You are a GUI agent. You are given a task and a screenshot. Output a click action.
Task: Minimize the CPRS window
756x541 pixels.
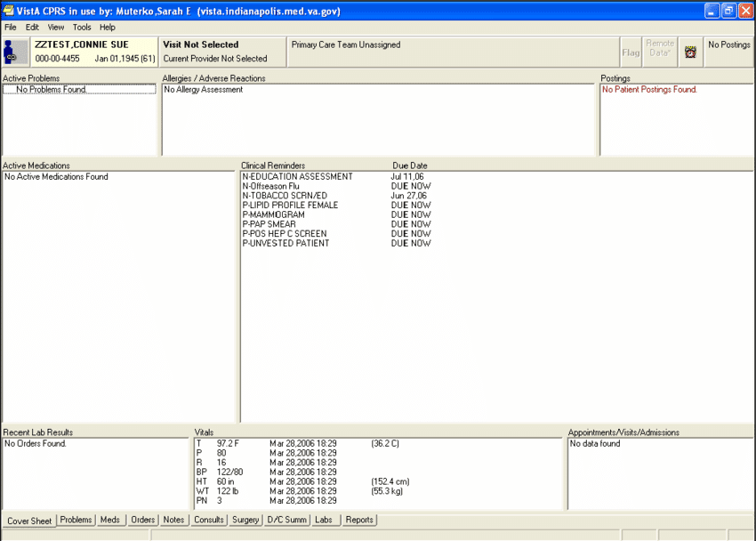coord(712,11)
